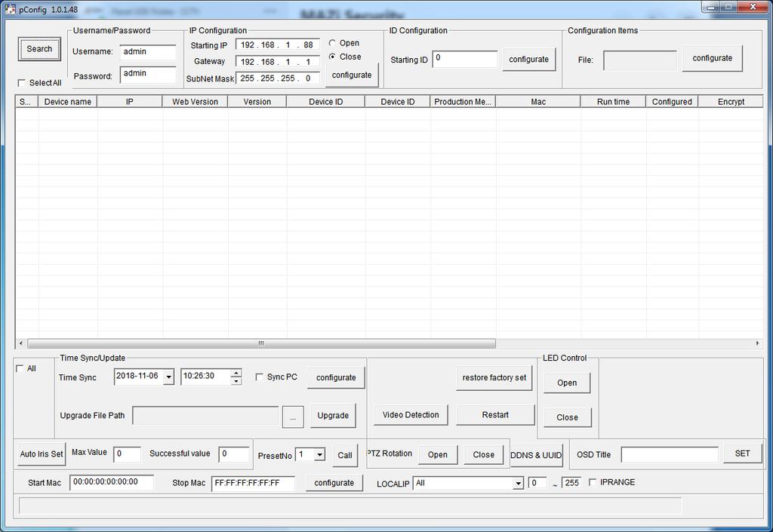Click the Production Me... column header
This screenshot has height=532, width=773.
point(463,101)
